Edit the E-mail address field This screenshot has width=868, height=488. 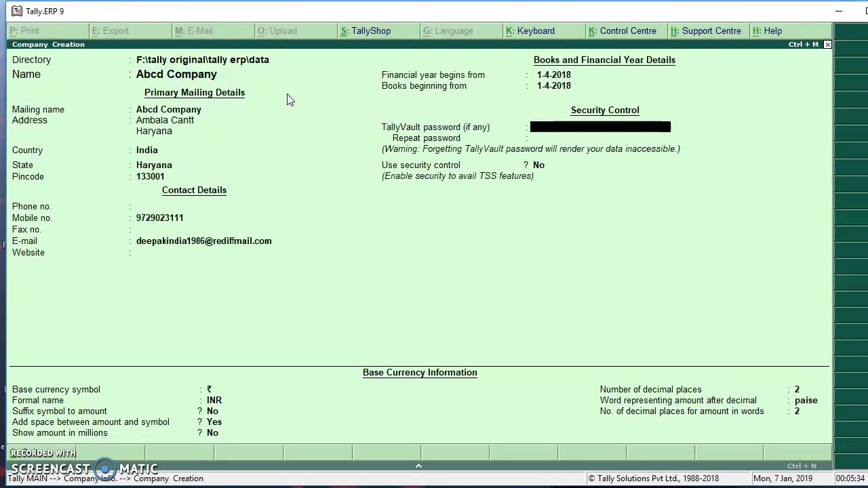click(x=204, y=241)
